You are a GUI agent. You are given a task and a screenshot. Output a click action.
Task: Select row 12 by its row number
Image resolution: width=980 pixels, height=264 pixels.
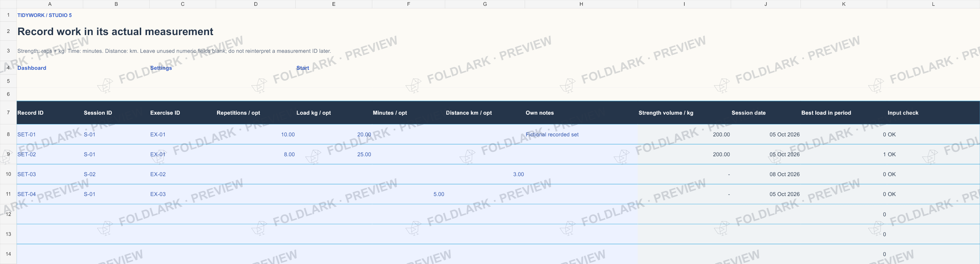[x=8, y=214]
